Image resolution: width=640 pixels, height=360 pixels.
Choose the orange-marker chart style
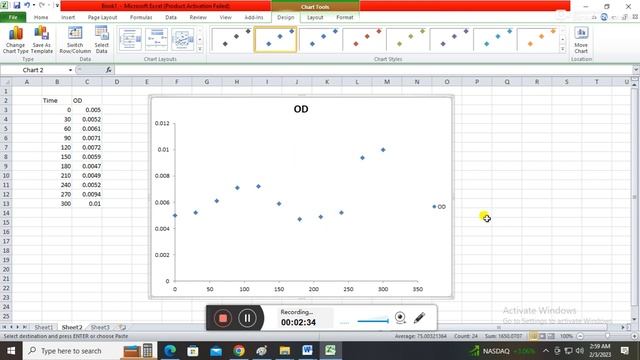point(538,39)
